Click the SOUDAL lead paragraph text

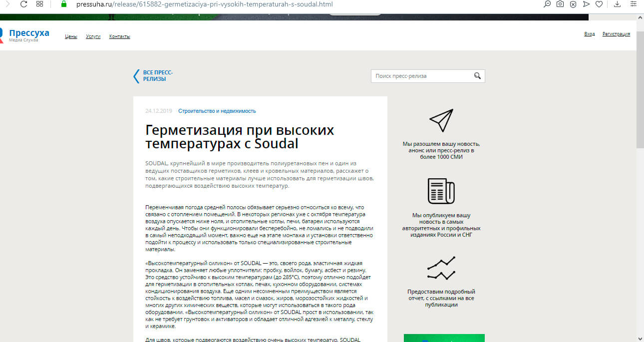pos(260,175)
